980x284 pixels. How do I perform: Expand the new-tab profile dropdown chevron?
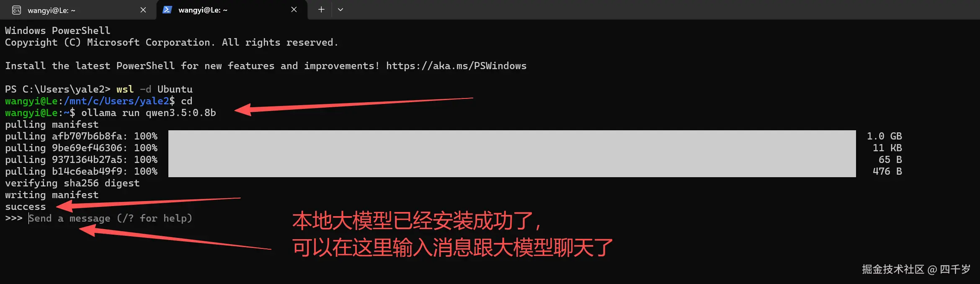(x=340, y=10)
